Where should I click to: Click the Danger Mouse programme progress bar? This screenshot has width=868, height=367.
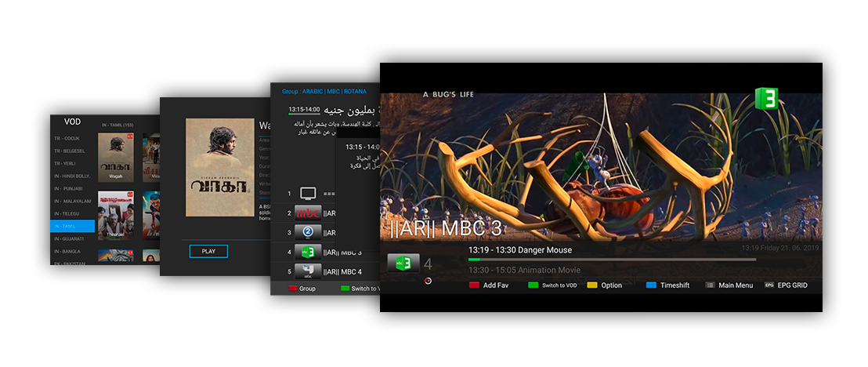(x=611, y=259)
